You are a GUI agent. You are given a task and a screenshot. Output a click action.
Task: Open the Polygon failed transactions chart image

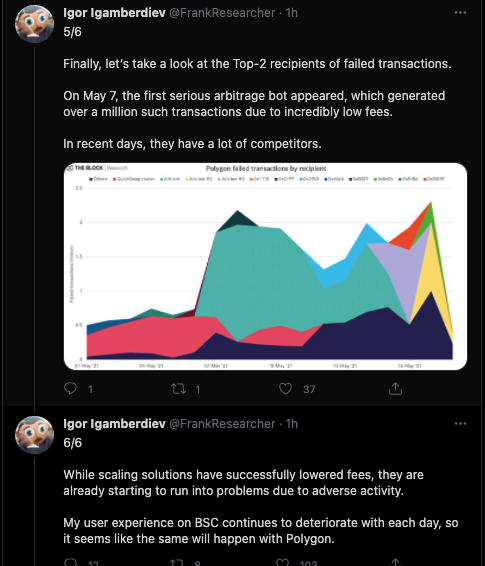[x=265, y=266]
